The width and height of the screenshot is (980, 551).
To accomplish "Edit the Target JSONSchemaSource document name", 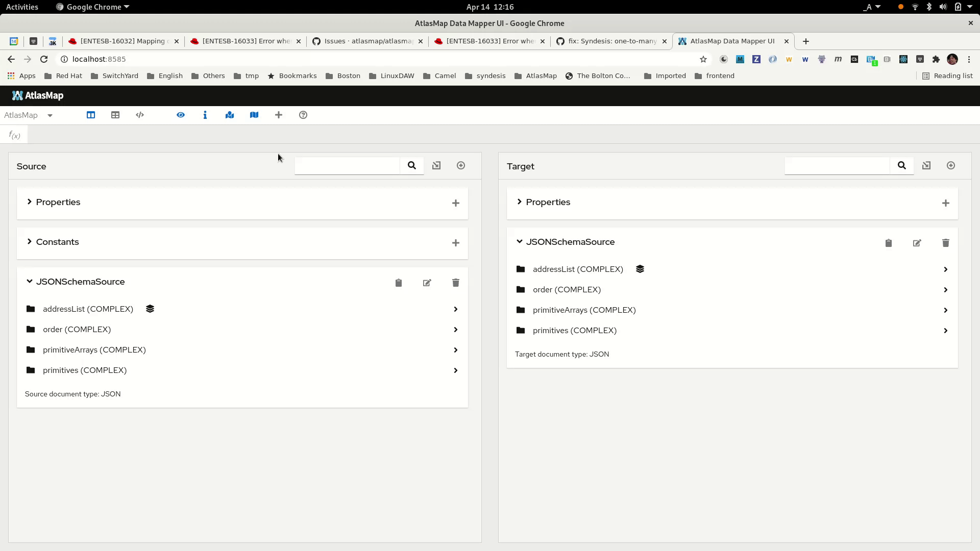I will (917, 243).
